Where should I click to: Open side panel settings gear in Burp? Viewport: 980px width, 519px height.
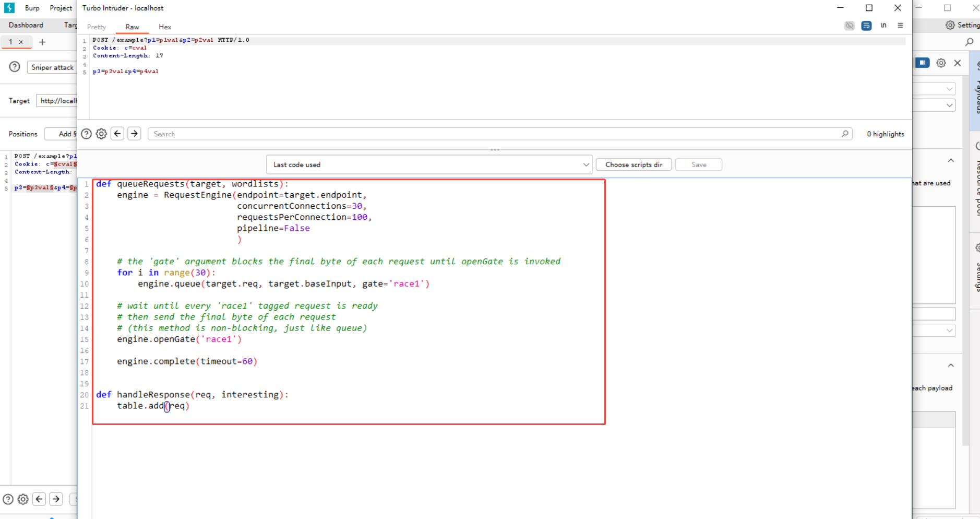click(941, 63)
